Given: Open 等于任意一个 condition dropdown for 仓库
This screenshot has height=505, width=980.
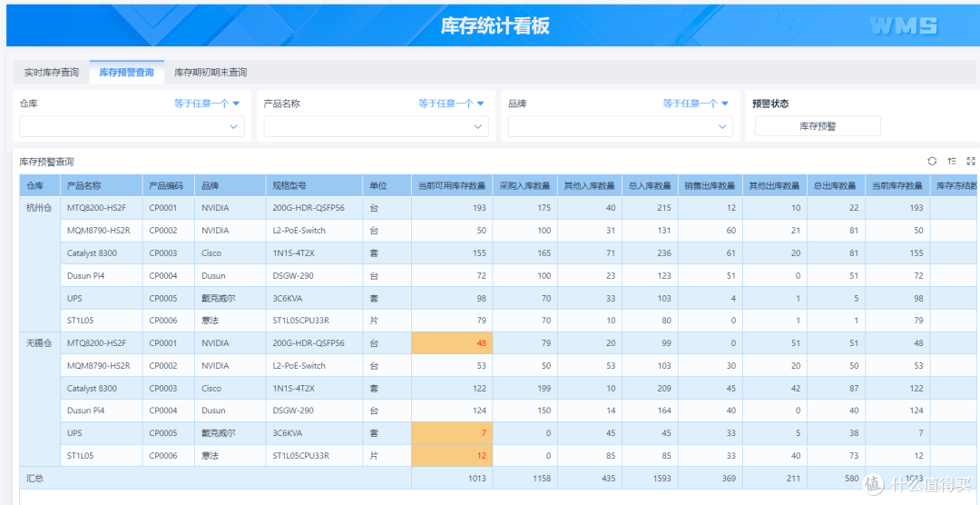Looking at the screenshot, I should pos(207,104).
